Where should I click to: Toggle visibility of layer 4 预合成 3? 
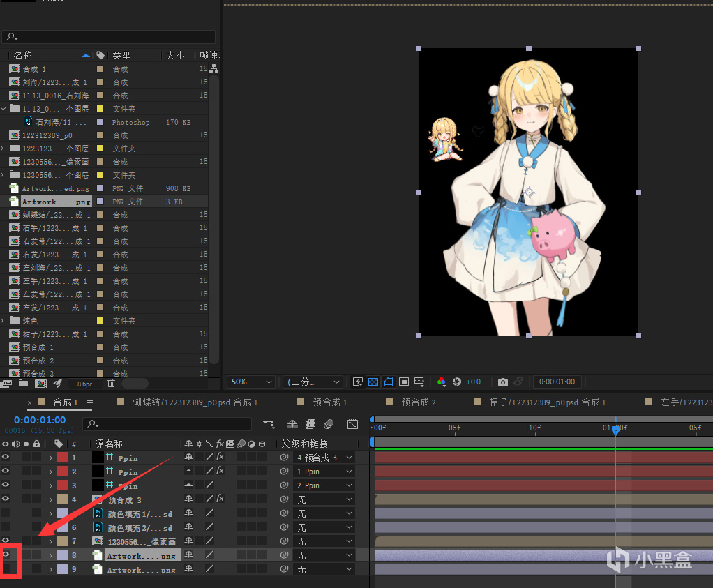[6, 499]
